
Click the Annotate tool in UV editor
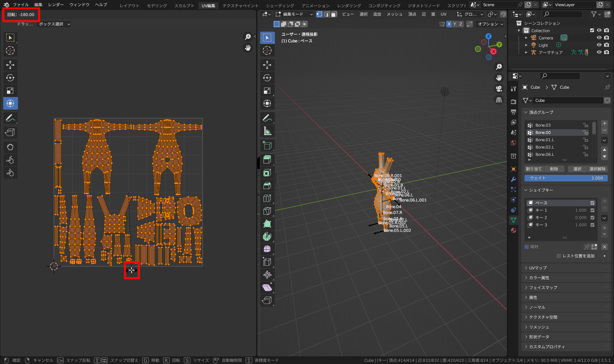(10, 118)
